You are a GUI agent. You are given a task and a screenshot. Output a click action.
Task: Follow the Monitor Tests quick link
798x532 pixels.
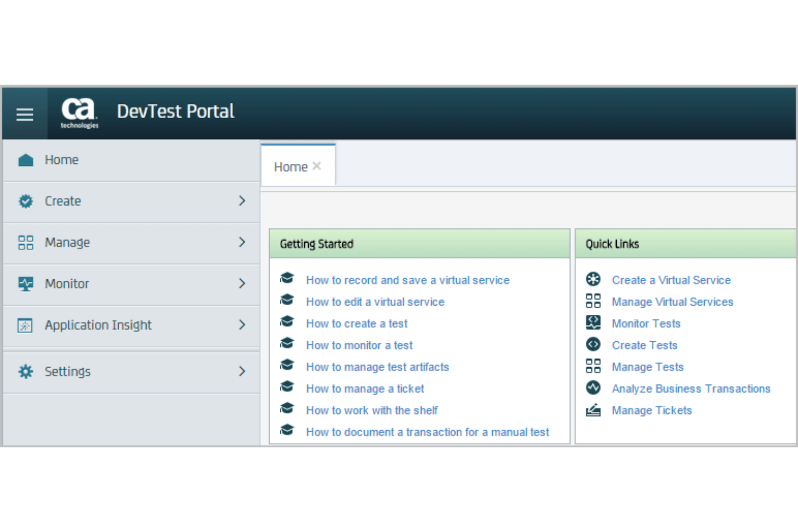click(646, 323)
